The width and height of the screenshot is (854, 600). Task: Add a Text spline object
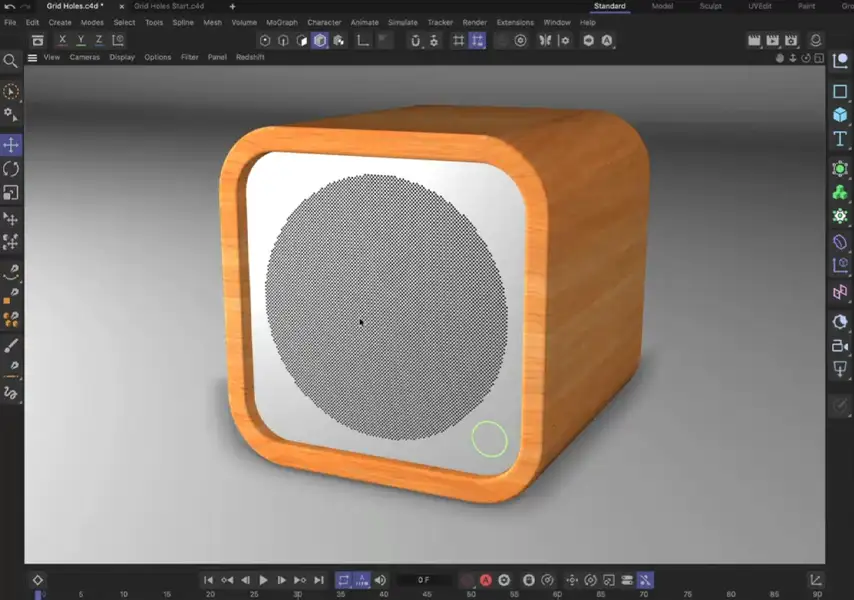(840, 139)
